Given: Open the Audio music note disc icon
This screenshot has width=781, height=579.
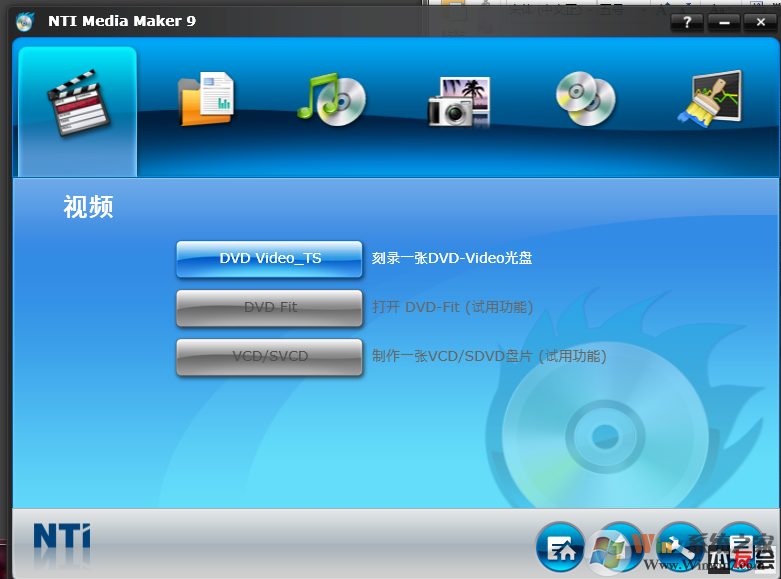Looking at the screenshot, I should pos(331,99).
